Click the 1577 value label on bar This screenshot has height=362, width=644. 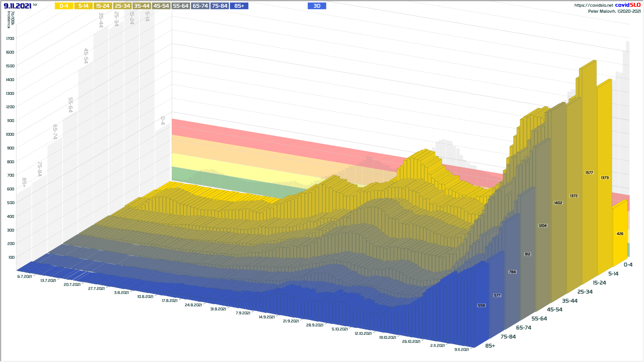tap(589, 173)
